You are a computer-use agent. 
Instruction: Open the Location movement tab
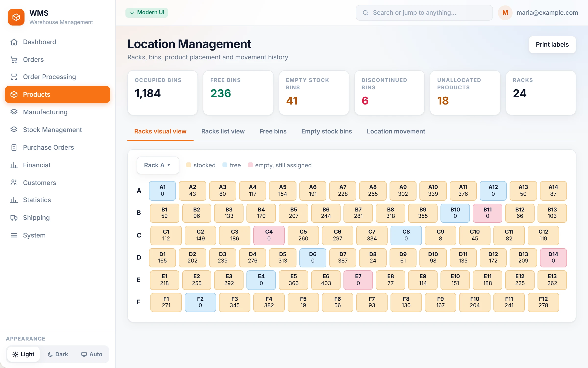[396, 131]
